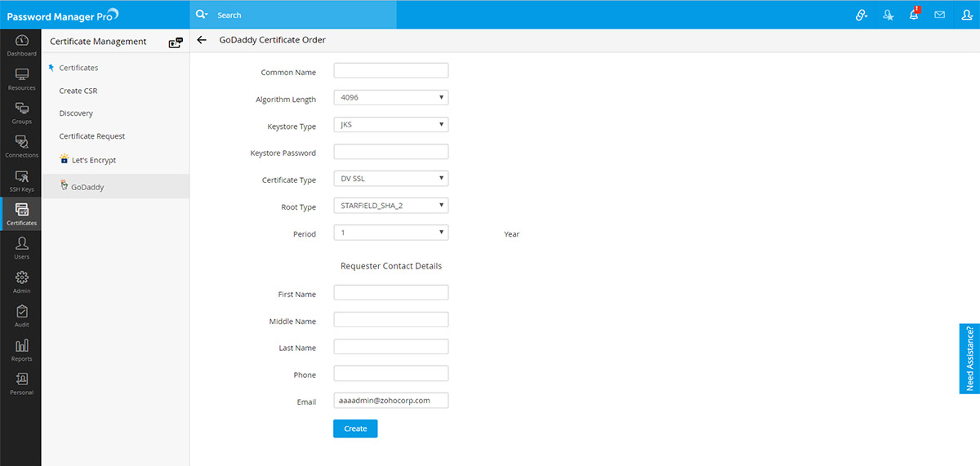Click the Let's Encrypt lock icon
980x466 pixels.
click(x=65, y=159)
